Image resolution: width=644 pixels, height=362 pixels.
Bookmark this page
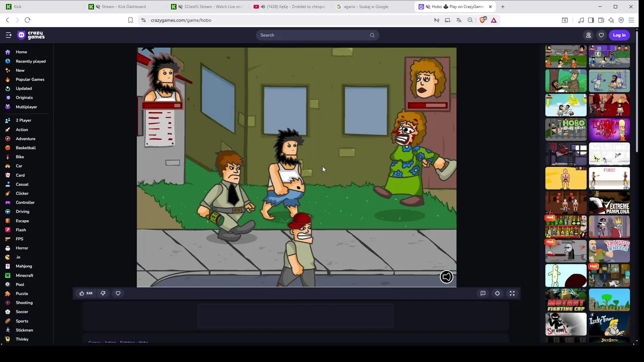(x=130, y=20)
